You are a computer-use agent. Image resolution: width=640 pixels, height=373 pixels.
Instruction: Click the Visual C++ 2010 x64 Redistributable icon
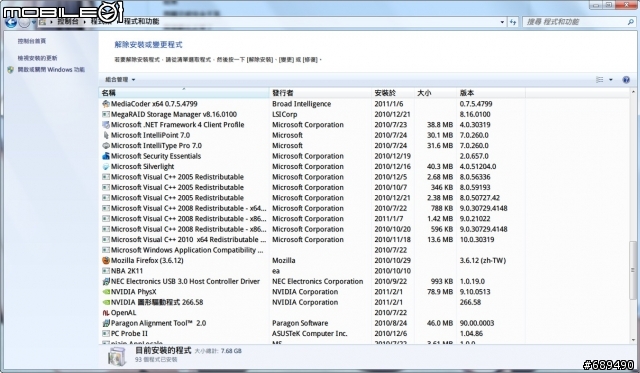point(106,240)
